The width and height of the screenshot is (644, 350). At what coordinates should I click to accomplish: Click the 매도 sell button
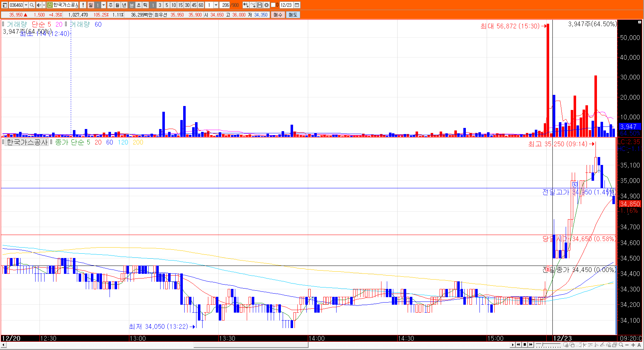click(x=292, y=15)
